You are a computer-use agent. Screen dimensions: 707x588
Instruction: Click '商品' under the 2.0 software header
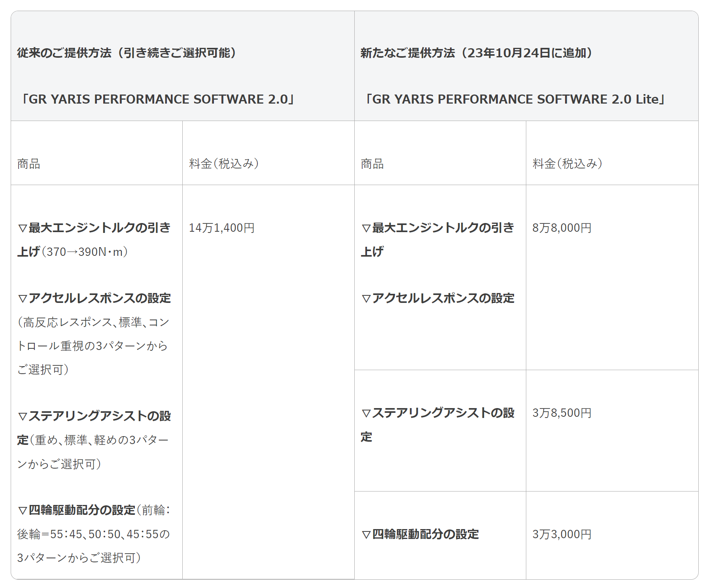pyautogui.click(x=29, y=164)
